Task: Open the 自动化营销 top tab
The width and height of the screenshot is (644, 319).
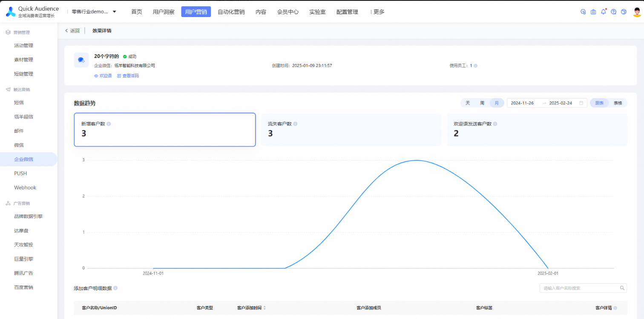Action: (231, 12)
